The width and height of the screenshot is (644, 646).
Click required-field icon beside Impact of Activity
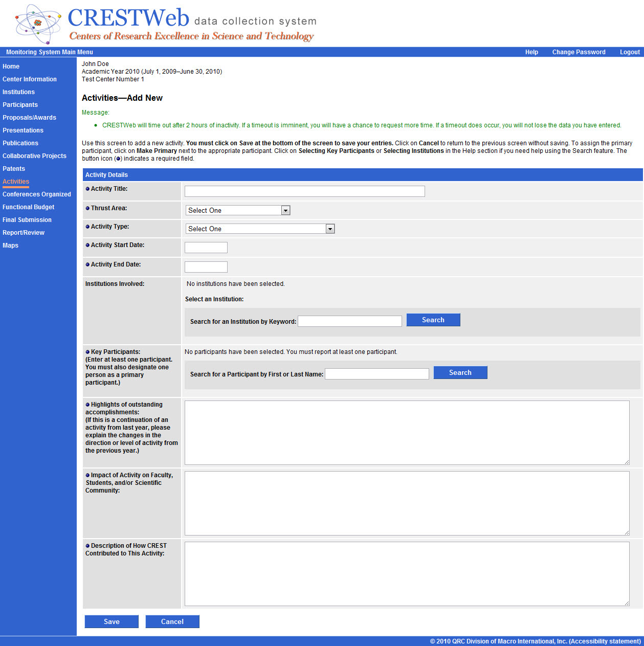coord(87,475)
